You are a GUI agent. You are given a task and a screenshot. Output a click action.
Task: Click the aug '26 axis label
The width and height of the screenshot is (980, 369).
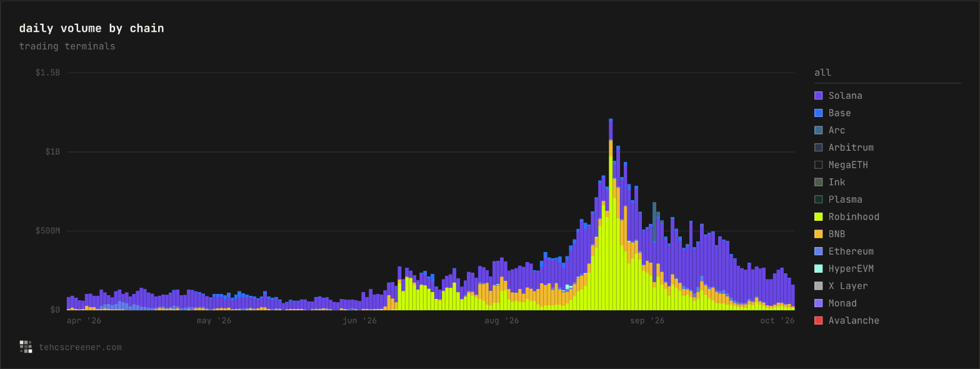tap(501, 321)
